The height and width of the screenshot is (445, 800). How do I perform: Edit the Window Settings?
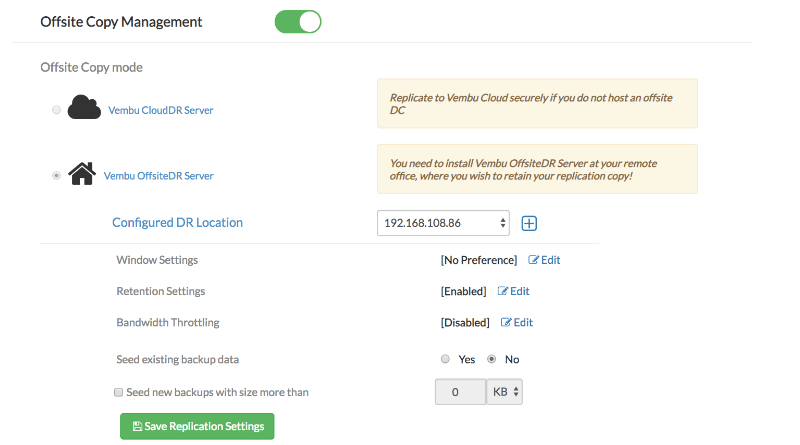coord(544,260)
